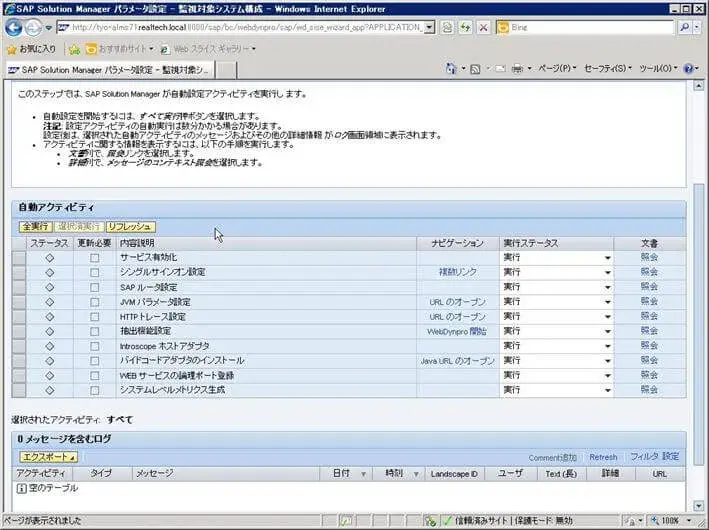Click status diamond icon of SAP ルータ設定
The height and width of the screenshot is (530, 709).
tap(50, 287)
